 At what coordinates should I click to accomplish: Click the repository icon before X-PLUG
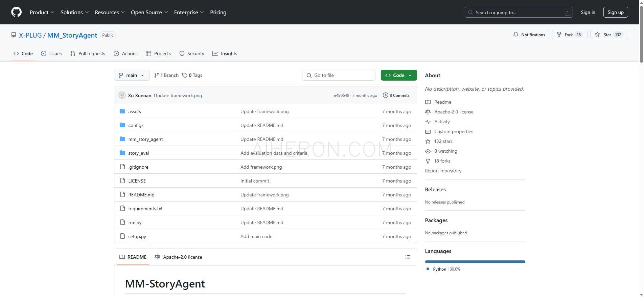click(14, 35)
